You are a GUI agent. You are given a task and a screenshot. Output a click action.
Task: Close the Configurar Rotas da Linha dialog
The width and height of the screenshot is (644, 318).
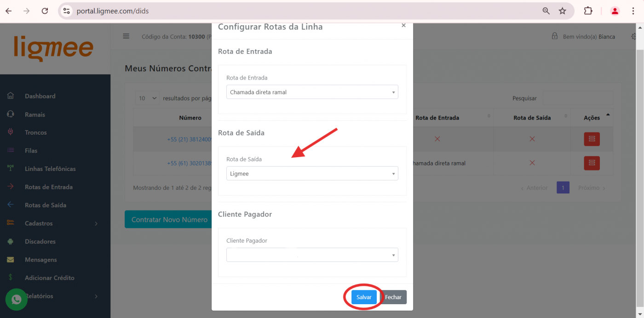tap(403, 26)
